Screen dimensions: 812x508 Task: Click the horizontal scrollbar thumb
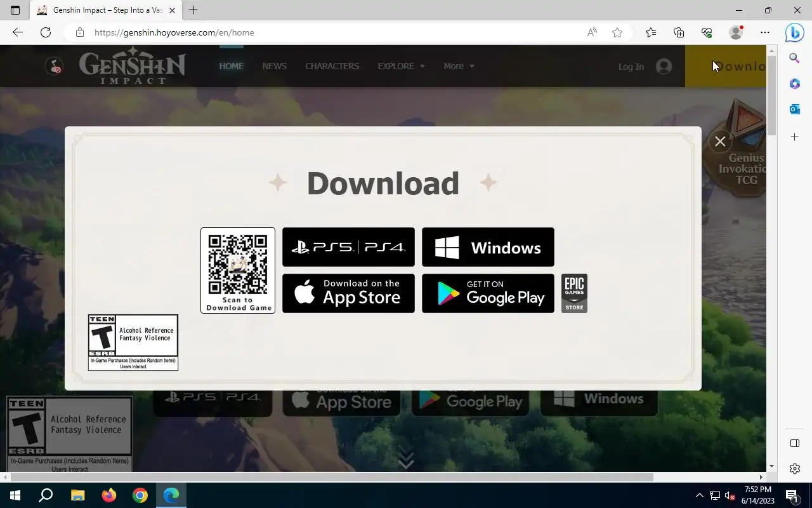click(332, 477)
